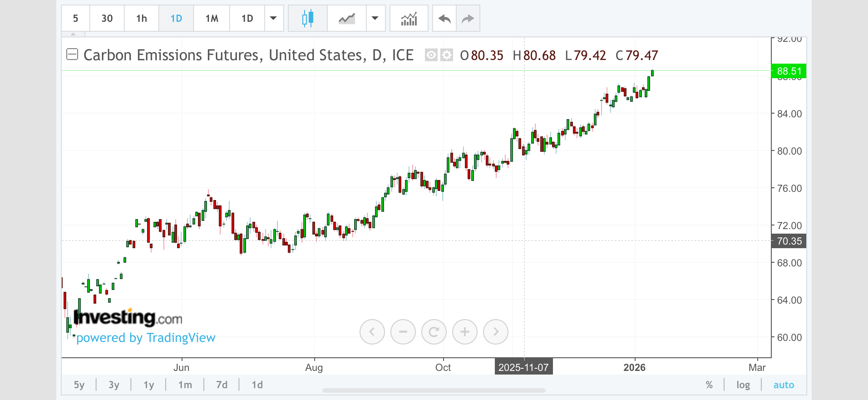868x400 pixels.
Task: Toggle series visibility eye icon
Action: tap(431, 55)
